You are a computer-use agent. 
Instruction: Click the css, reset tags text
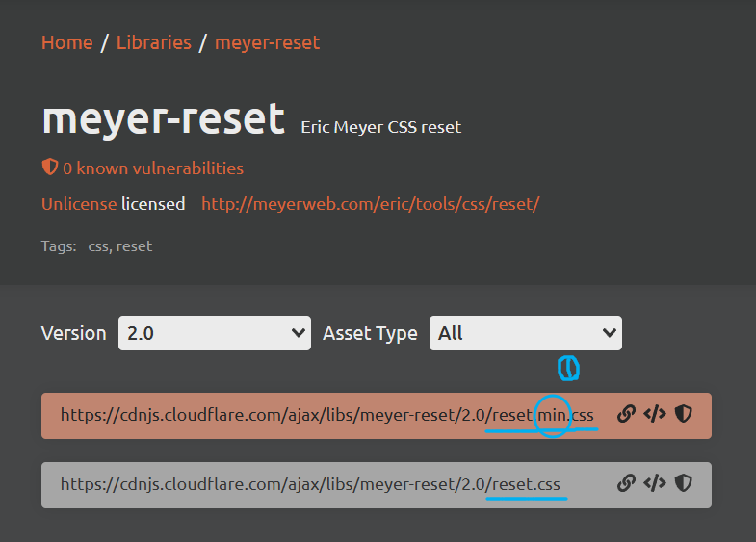click(120, 246)
